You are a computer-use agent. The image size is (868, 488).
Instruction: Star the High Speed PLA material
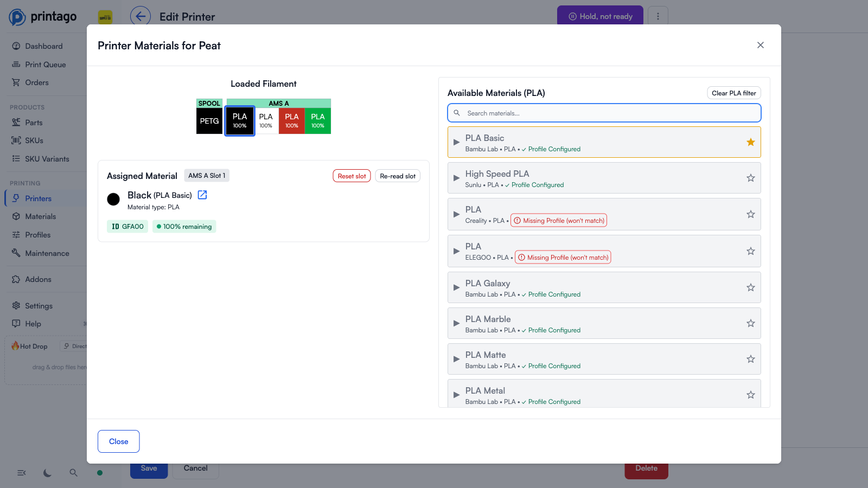point(751,178)
